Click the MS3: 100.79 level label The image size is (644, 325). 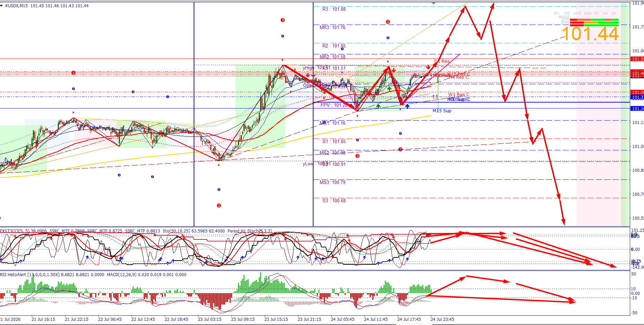(333, 182)
